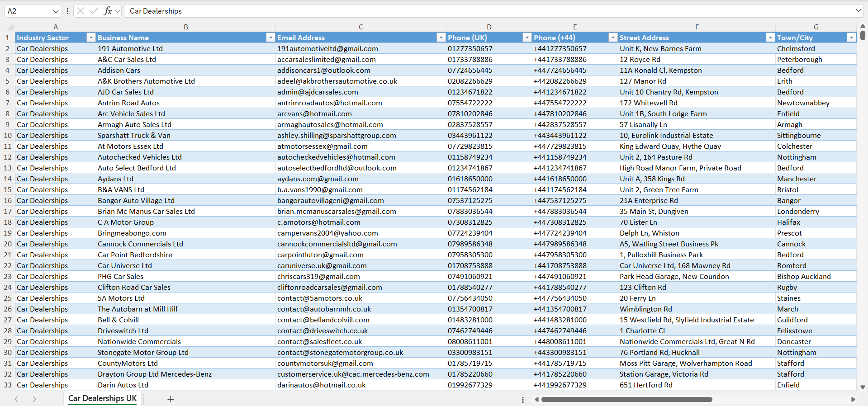Click cell 'Londonderry'
868x406 pixels.
[x=816, y=211]
